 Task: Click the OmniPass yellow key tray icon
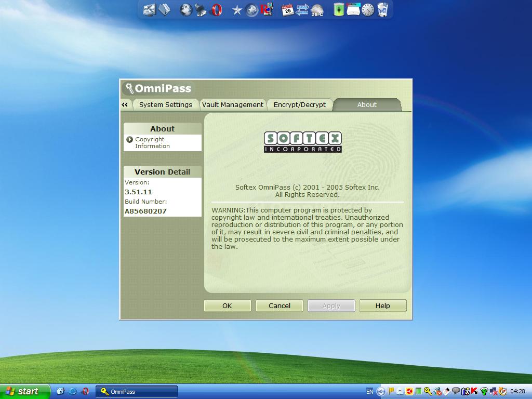[x=428, y=392]
